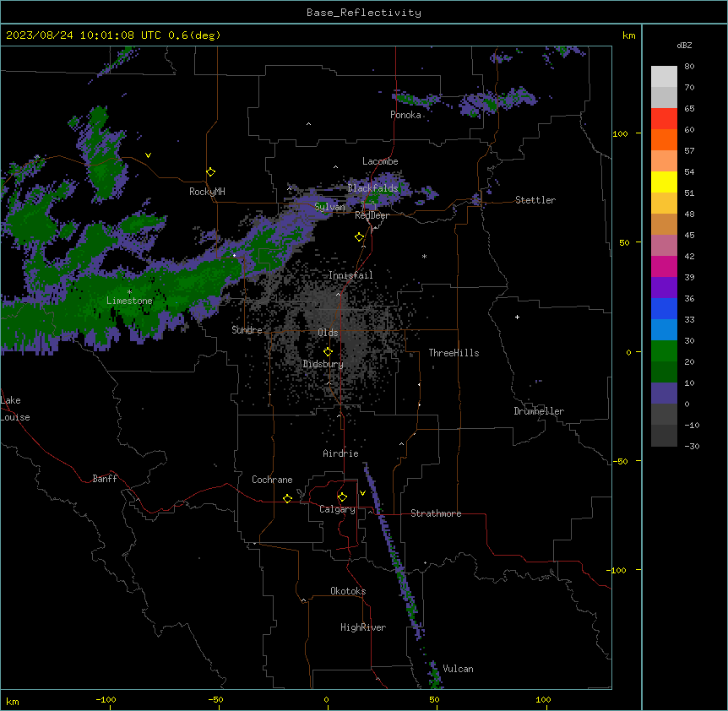
Task: Click the Lake Louise label at left edge
Action: tap(15, 409)
